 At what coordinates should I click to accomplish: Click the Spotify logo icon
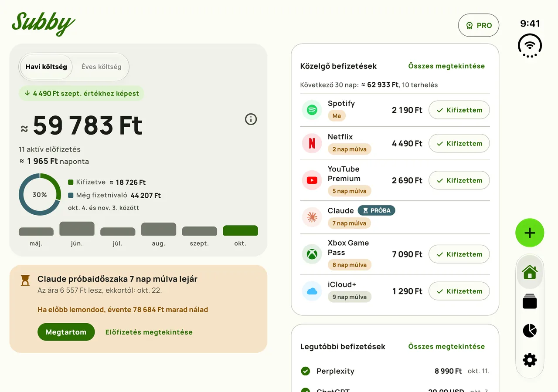[312, 110]
